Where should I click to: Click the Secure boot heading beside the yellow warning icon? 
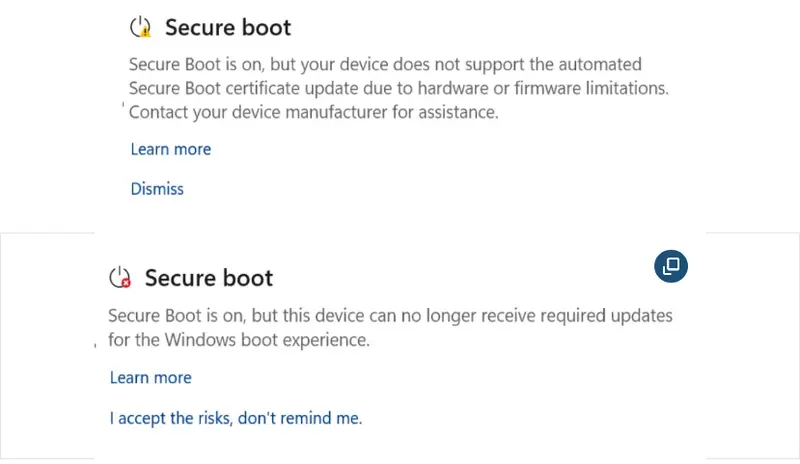[228, 27]
